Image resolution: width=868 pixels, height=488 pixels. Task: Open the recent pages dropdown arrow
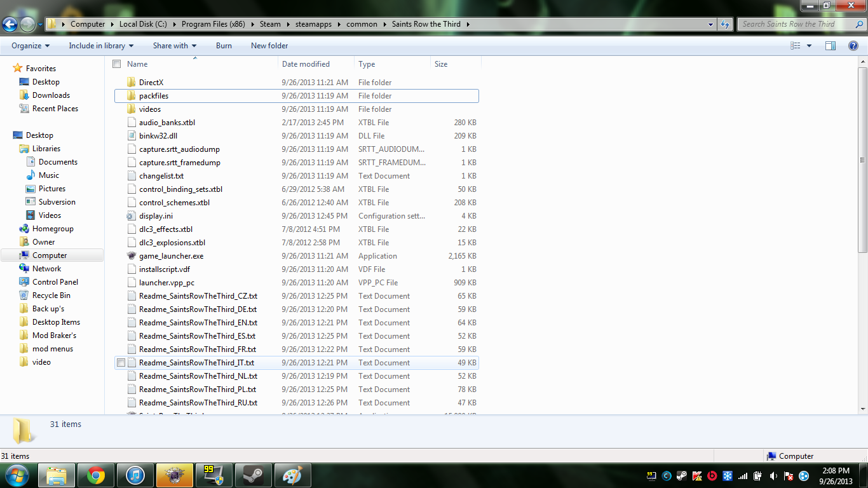point(40,25)
